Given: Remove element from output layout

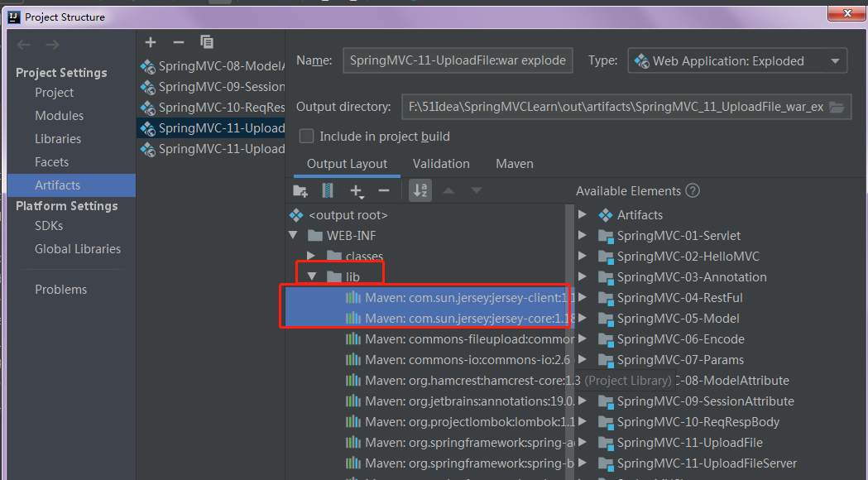Looking at the screenshot, I should [384, 191].
